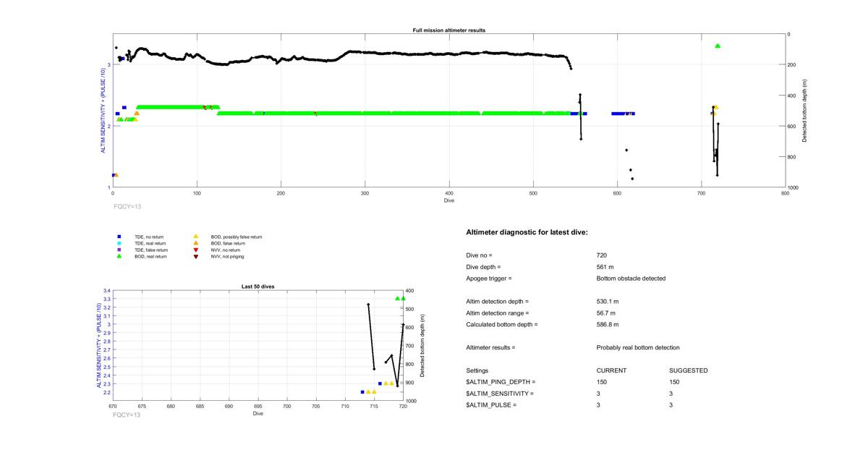Screen dimensions: 868x450
Task: Click the 'Dive' x-axis label of full mission plot
Action: (449, 200)
